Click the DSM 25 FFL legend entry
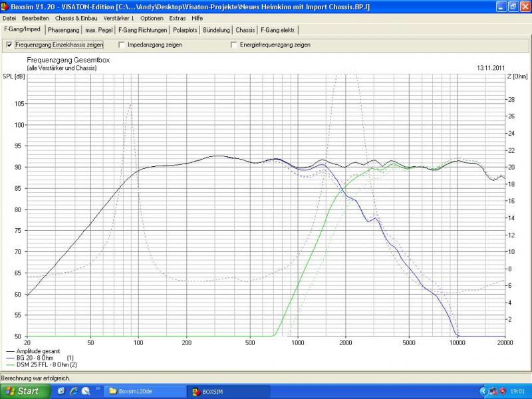 click(42, 364)
